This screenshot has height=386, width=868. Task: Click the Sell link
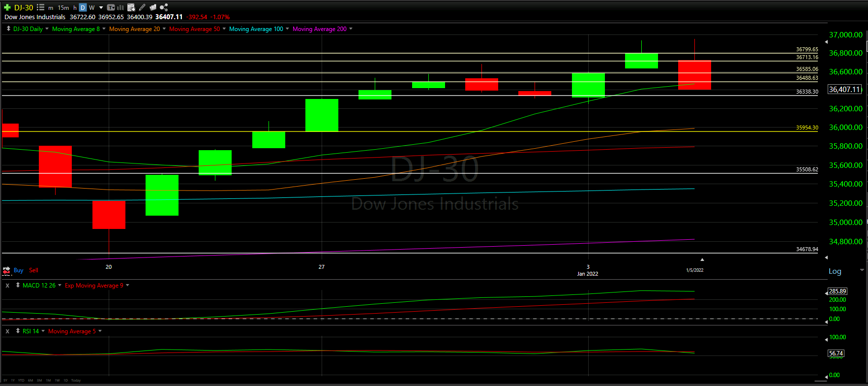(33, 270)
